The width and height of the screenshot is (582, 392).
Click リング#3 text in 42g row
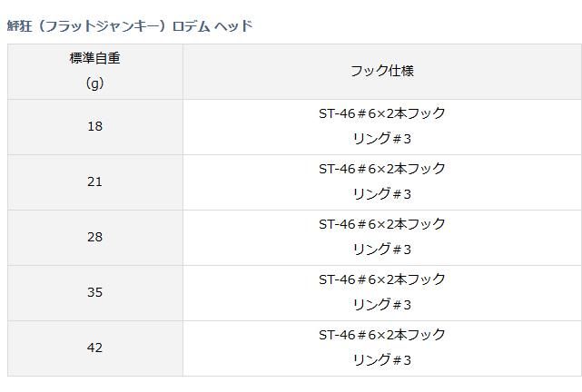(x=381, y=360)
